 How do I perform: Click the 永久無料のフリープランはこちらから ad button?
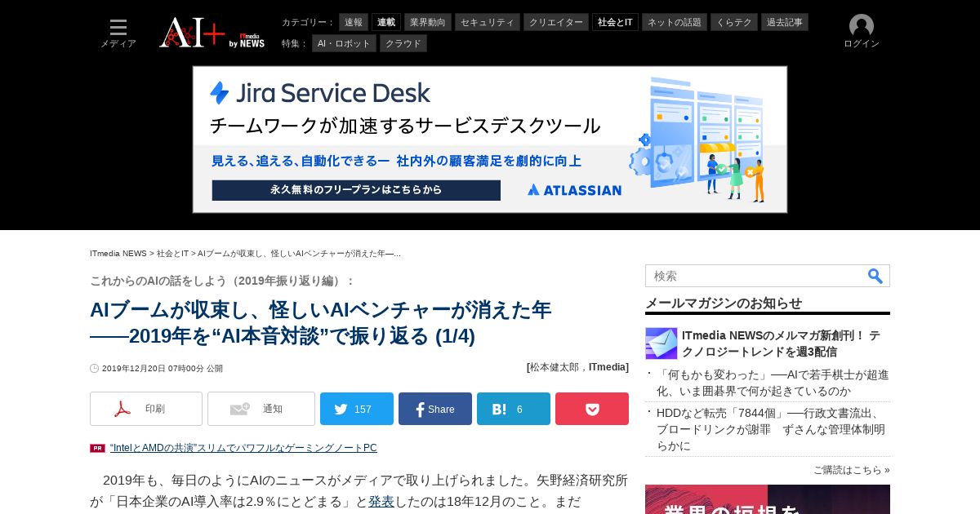pyautogui.click(x=356, y=190)
